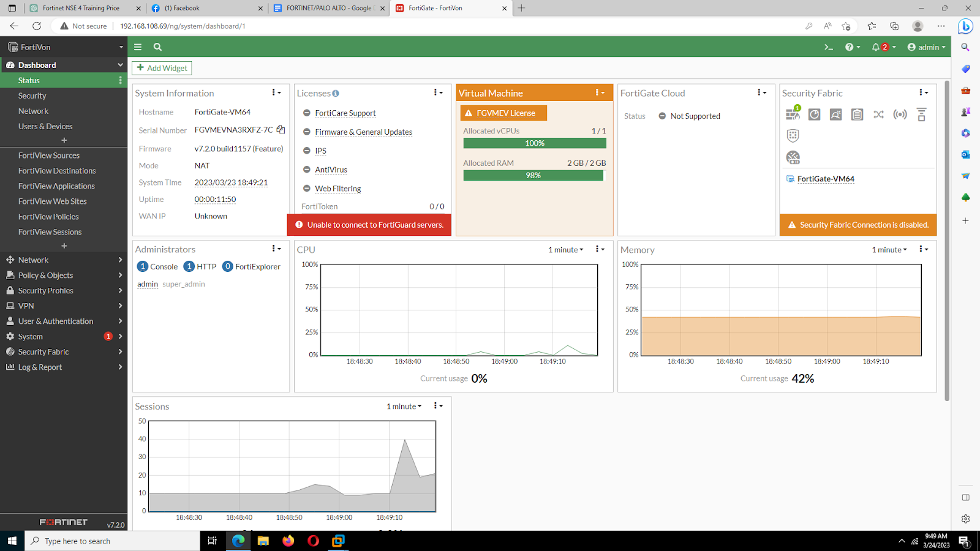This screenshot has height=551, width=980.
Task: Open FortiView Web Sites
Action: pyautogui.click(x=64, y=201)
